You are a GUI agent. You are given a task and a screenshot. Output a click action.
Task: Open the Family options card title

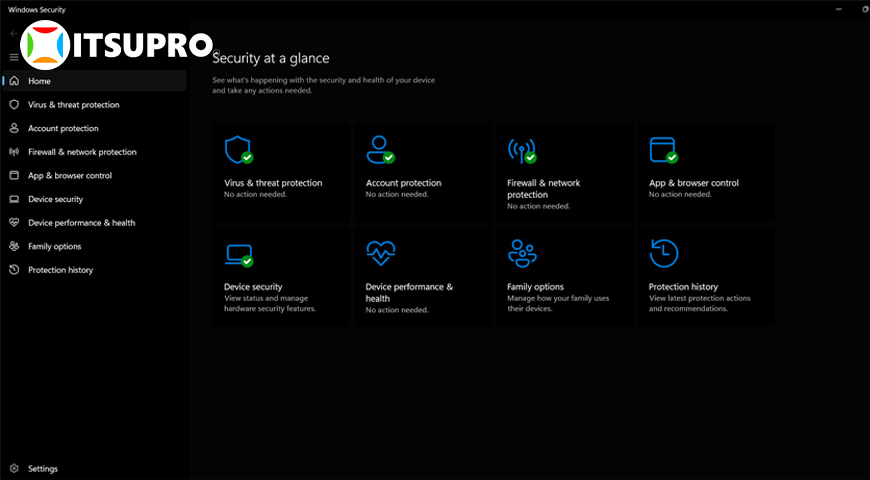point(535,287)
